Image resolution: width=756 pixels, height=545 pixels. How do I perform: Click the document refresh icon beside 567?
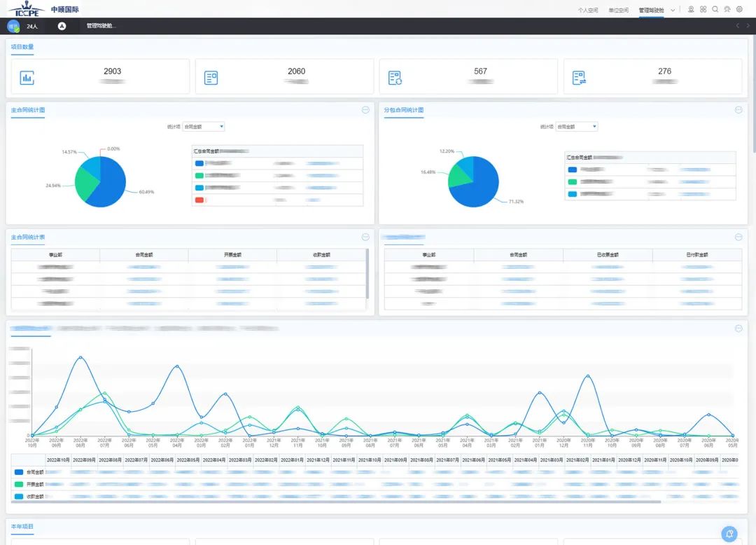(x=395, y=78)
